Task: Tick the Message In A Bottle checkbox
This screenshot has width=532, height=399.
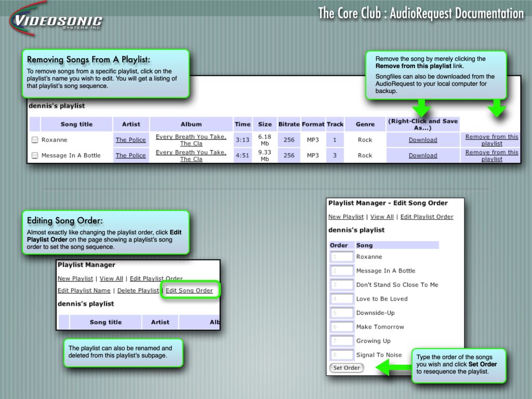Action: tap(35, 155)
